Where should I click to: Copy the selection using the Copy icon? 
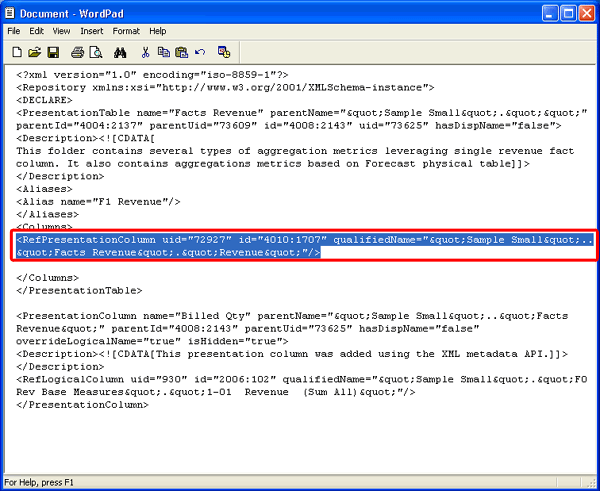[x=164, y=52]
